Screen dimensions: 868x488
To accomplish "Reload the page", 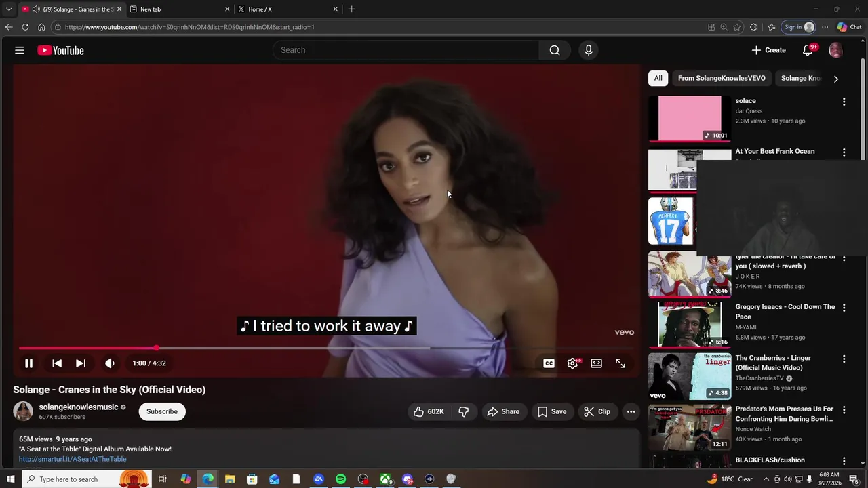I will (x=25, y=27).
